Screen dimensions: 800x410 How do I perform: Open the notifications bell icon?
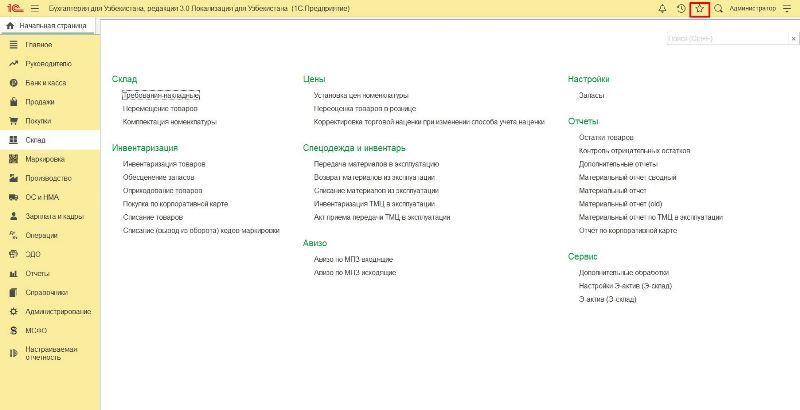click(x=662, y=8)
